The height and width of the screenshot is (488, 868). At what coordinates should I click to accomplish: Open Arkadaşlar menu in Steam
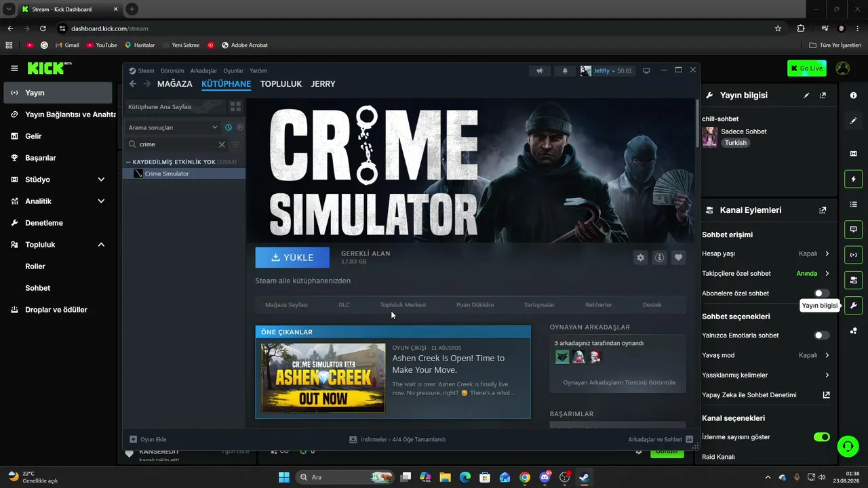click(203, 70)
